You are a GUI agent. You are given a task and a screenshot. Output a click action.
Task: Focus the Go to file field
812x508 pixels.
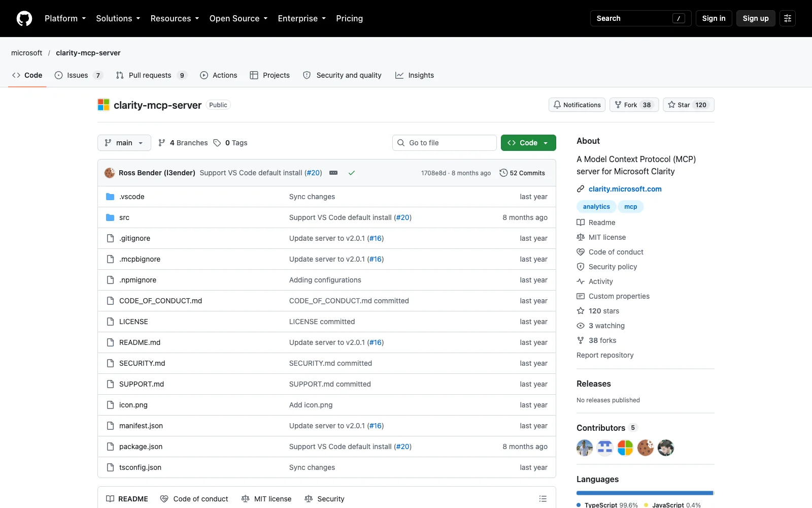point(445,143)
